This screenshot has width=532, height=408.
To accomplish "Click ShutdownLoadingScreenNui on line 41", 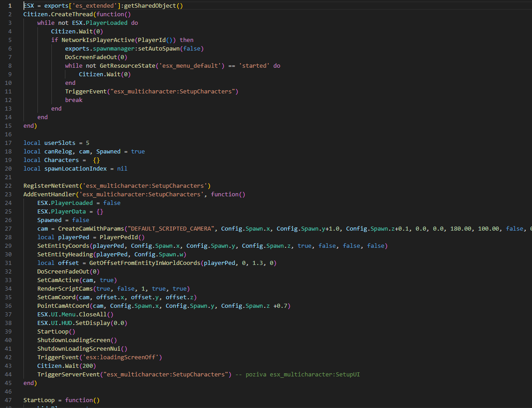I will pyautogui.click(x=79, y=349).
